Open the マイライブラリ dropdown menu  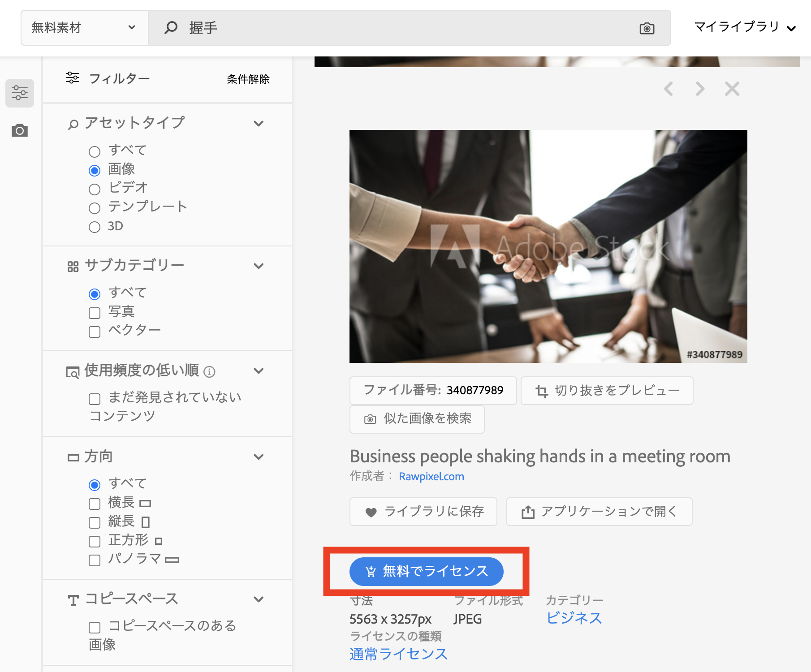click(745, 27)
